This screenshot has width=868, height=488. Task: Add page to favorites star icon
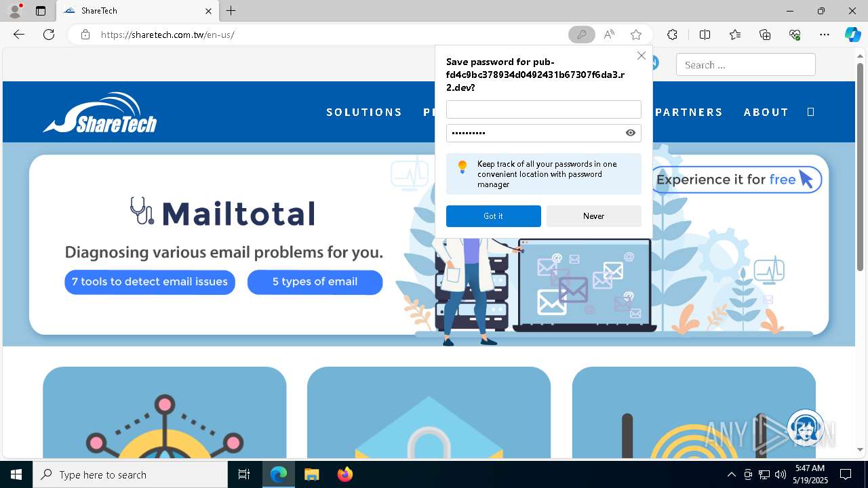click(x=635, y=35)
